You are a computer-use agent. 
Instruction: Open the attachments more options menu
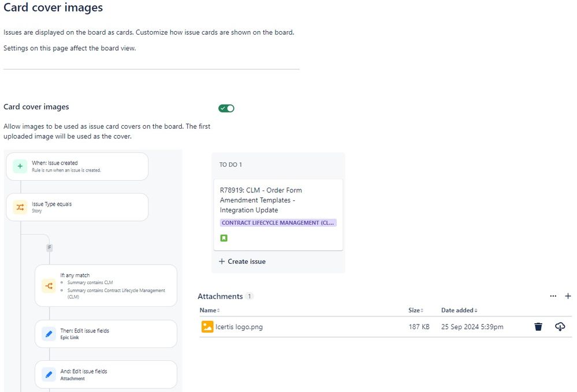[x=553, y=296]
